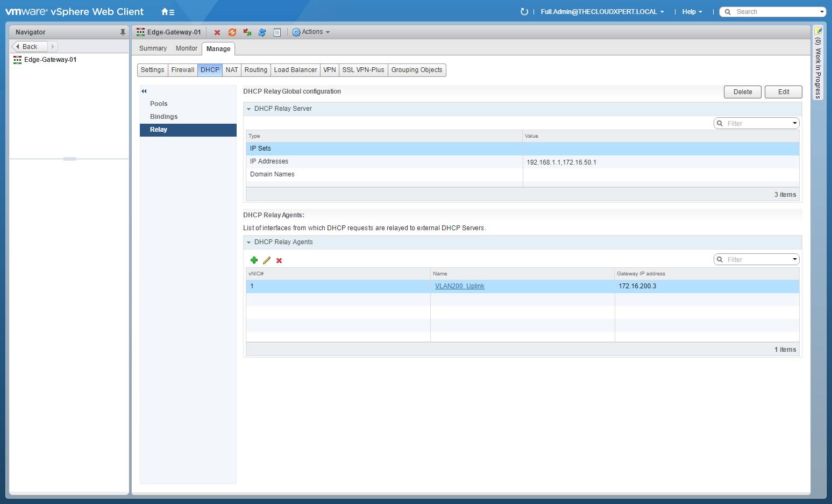This screenshot has width=832, height=504.
Task: Click the pencil edit relay agent icon
Action: pyautogui.click(x=267, y=260)
